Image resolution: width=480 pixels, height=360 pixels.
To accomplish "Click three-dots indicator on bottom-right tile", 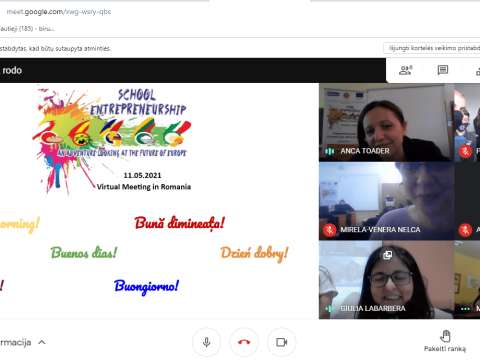I will [465, 309].
